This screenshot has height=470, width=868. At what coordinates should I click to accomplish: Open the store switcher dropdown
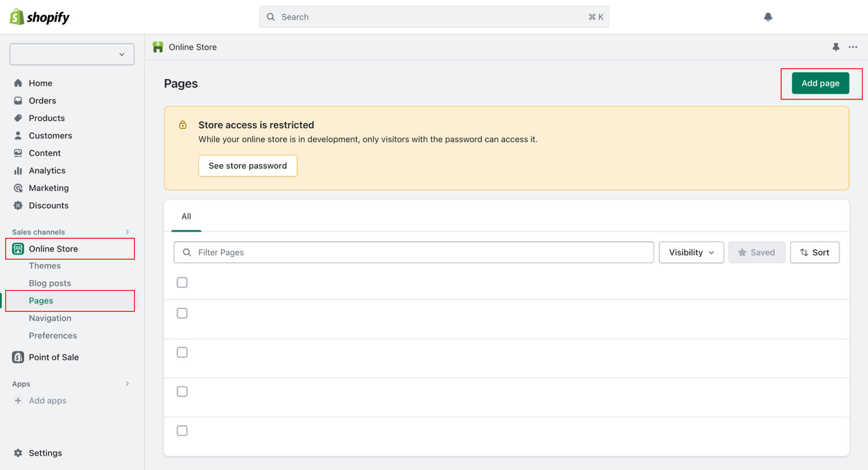[72, 54]
